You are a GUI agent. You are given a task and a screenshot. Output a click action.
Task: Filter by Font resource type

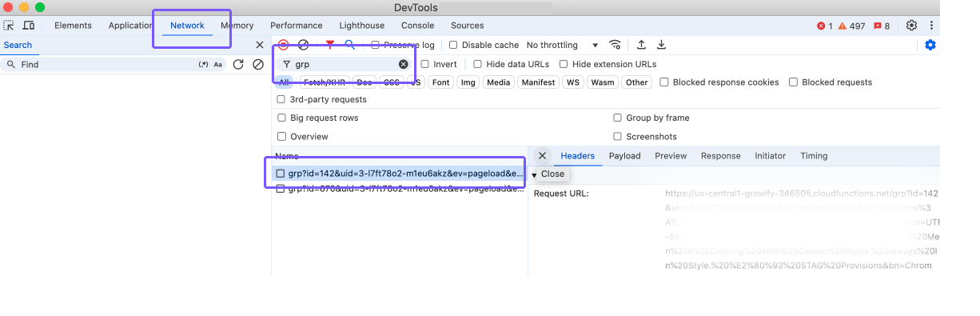[x=440, y=82]
